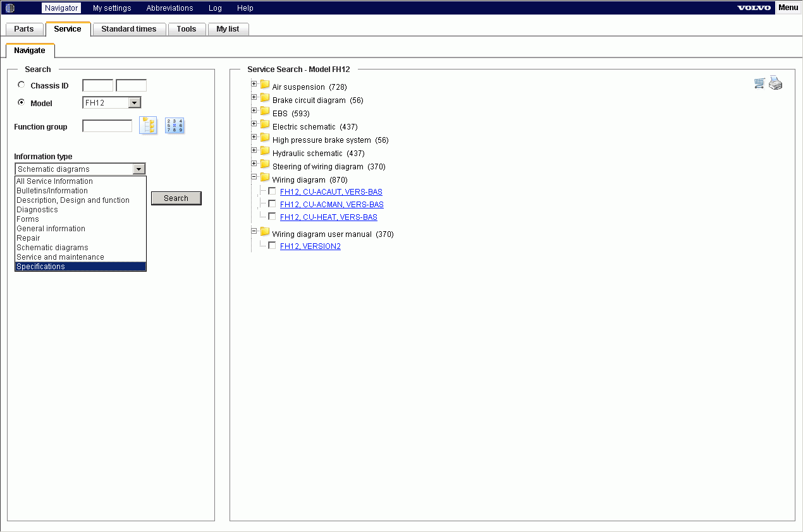Screen dimensions: 803x532
Task: Expand the High pressure brake system node
Action: point(254,137)
